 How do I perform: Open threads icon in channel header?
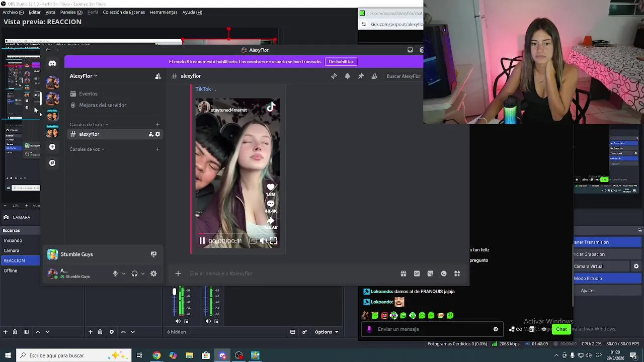point(334,76)
